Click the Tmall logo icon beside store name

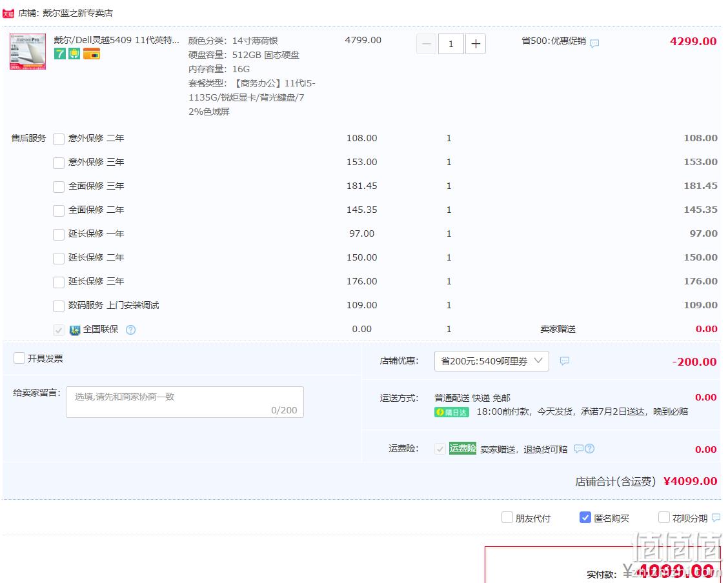pyautogui.click(x=8, y=14)
